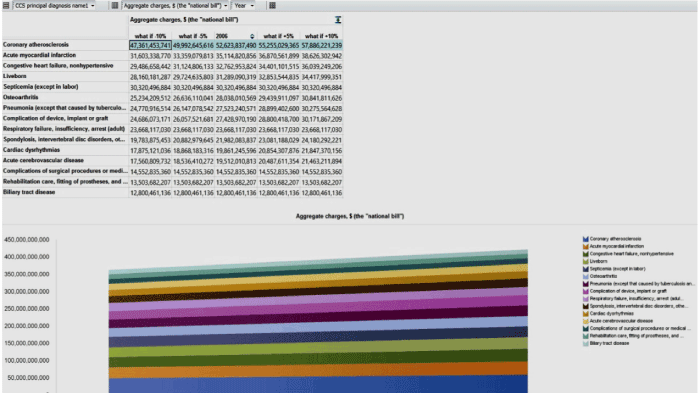
Task: Open the CCS principal diagnosis name1 dropdown
Action: point(54,5)
